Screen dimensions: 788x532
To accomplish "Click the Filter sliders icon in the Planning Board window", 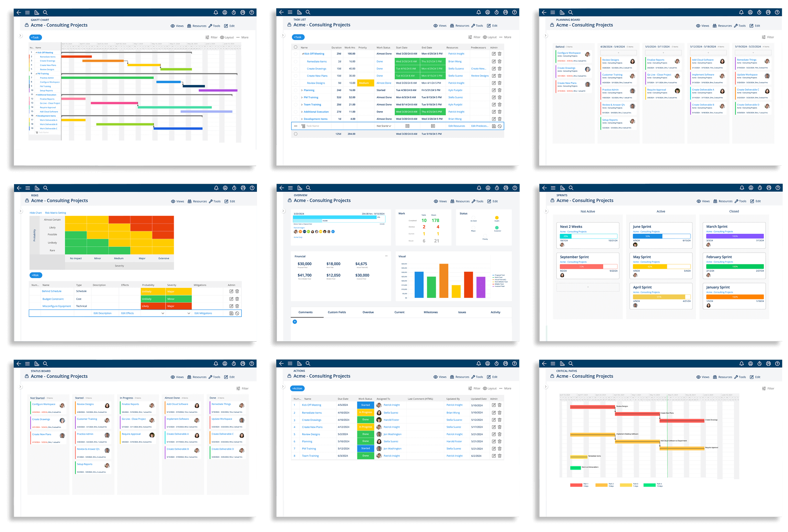I will pyautogui.click(x=764, y=37).
